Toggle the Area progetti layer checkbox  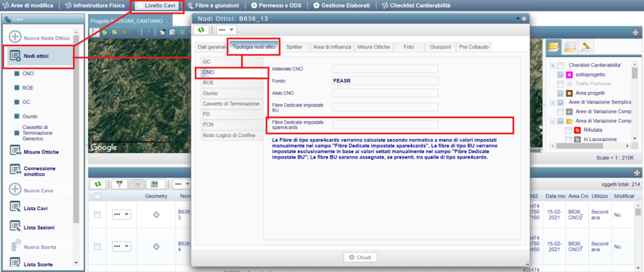561,93
